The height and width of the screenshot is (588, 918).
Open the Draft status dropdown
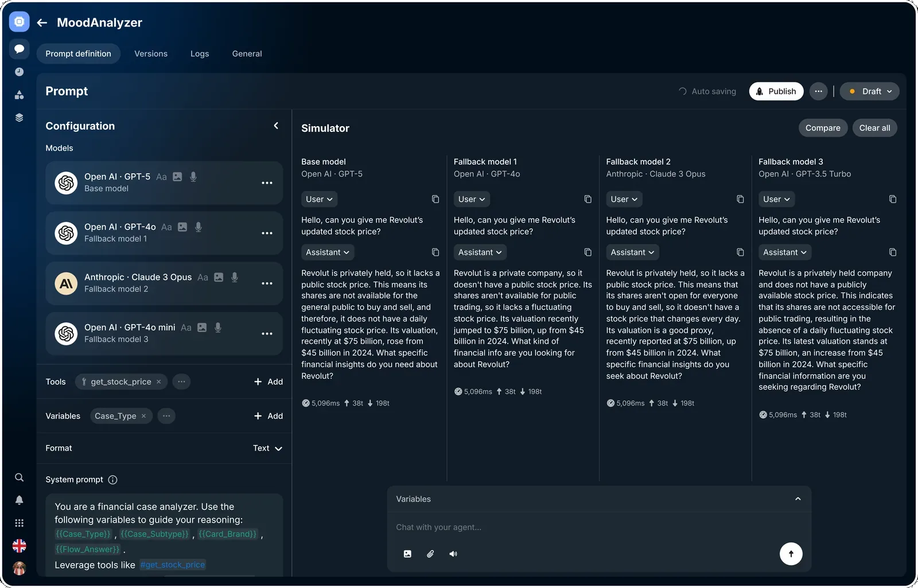(x=870, y=91)
